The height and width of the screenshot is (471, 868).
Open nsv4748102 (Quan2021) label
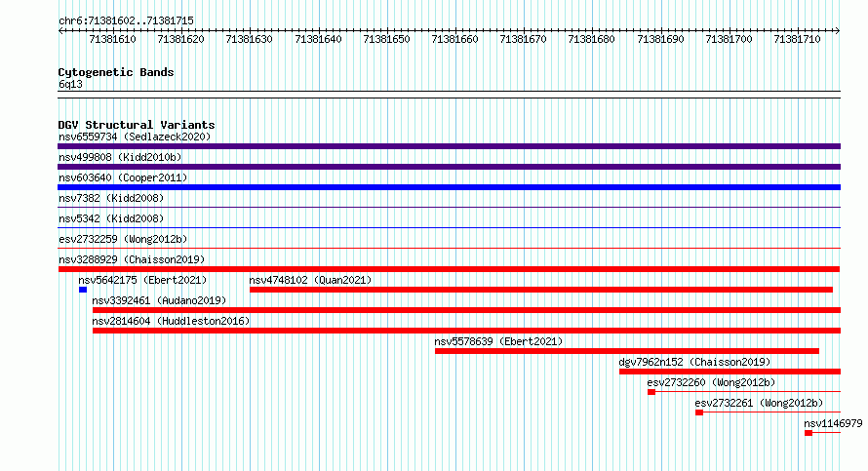[x=310, y=280]
